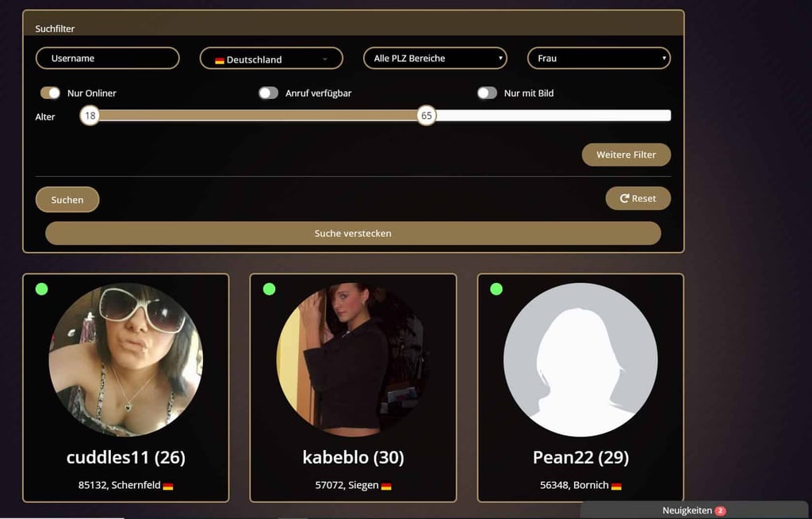Click the green online status dot for Pean22

point(496,289)
